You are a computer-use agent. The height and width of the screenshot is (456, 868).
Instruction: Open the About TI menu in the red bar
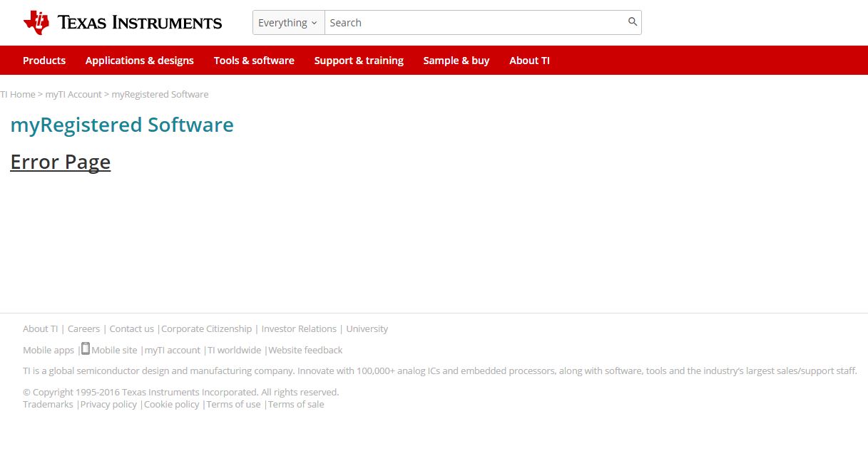click(529, 61)
